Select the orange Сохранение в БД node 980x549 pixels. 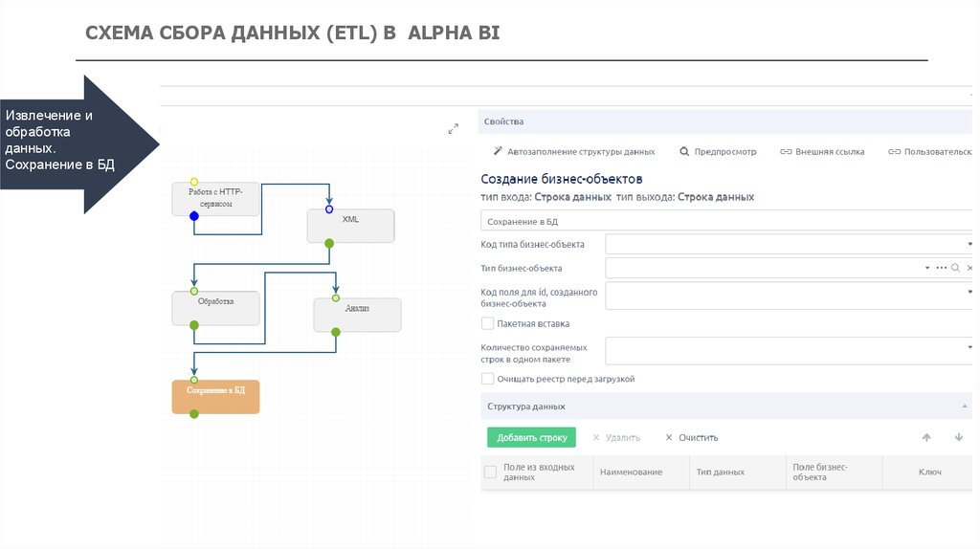tap(215, 396)
